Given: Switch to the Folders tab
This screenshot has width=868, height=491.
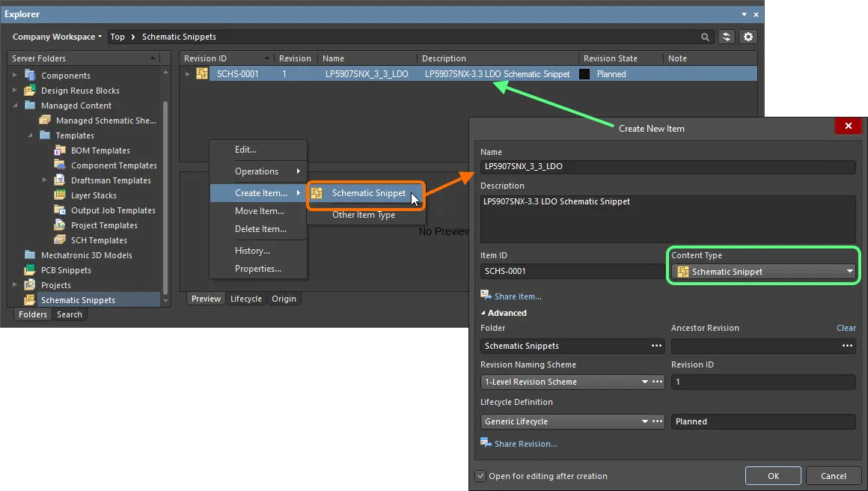Looking at the screenshot, I should point(33,314).
